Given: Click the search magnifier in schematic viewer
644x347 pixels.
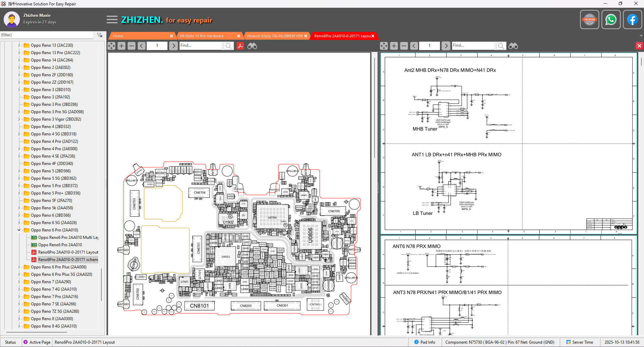Looking at the screenshot, I should [x=501, y=46].
